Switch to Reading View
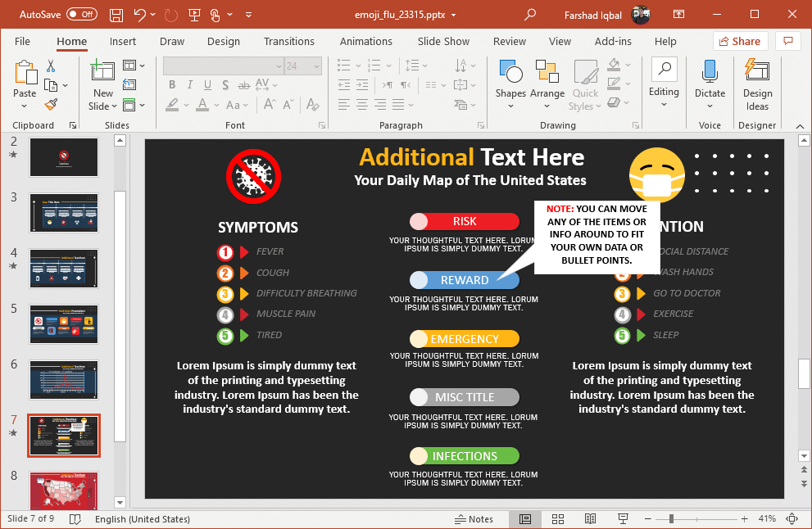 [590, 519]
